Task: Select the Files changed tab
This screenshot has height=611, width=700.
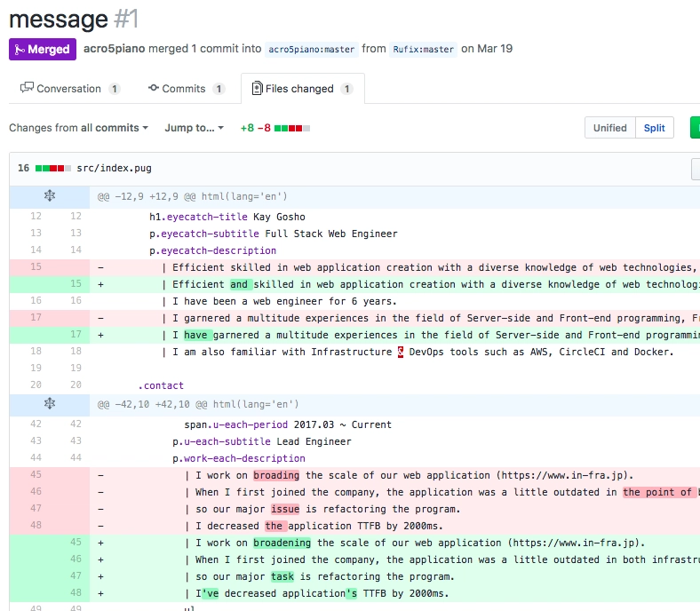Action: [303, 89]
